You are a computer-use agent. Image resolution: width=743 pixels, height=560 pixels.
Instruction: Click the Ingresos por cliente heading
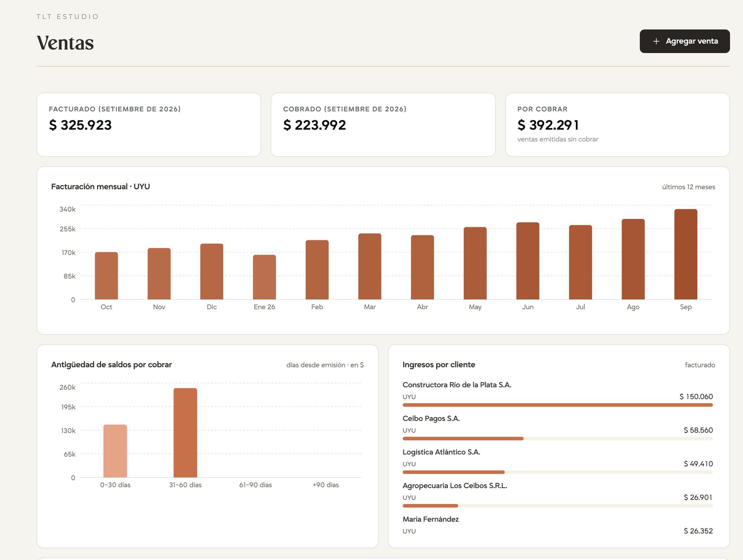pos(439,365)
